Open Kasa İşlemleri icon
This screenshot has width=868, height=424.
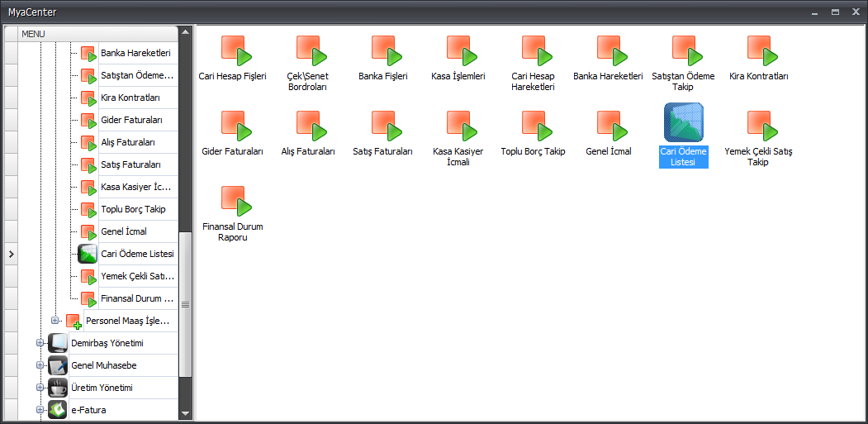(x=462, y=51)
